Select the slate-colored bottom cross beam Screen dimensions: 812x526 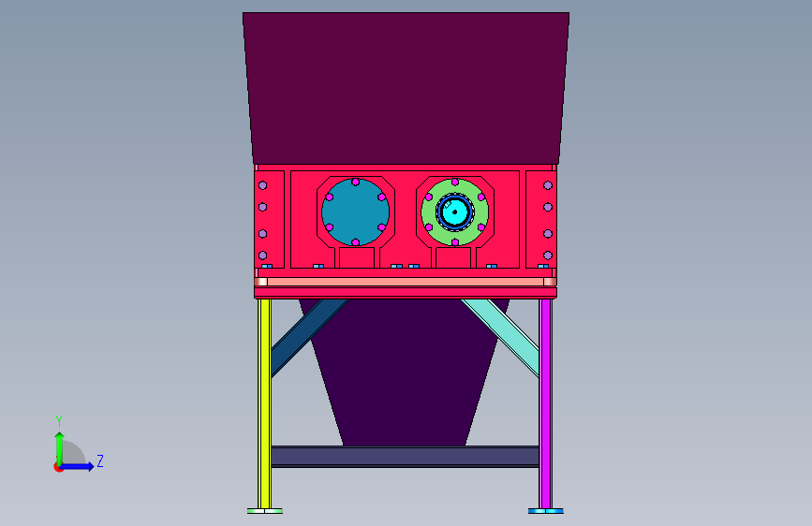tap(405, 457)
